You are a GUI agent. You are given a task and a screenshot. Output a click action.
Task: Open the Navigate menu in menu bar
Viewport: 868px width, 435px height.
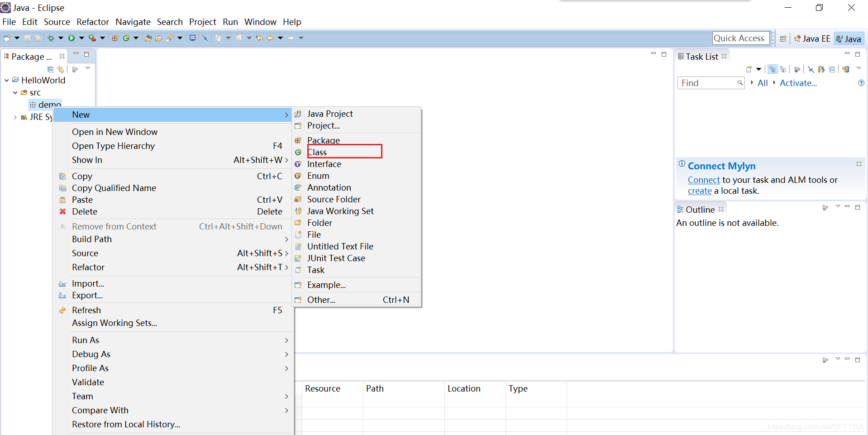(133, 22)
